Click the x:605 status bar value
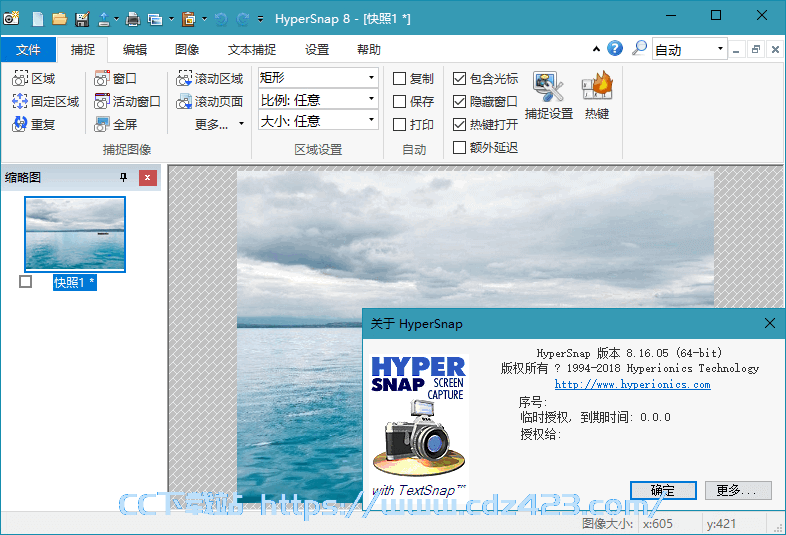 [x=658, y=523]
